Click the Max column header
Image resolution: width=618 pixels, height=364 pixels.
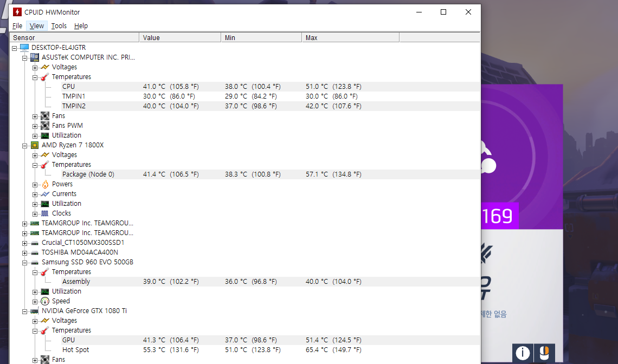tap(351, 38)
